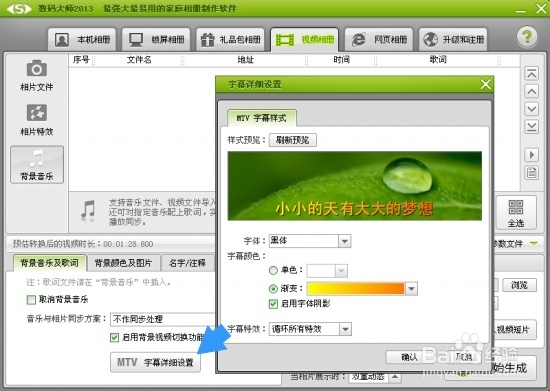Screen dimensions: 550x391
Task: Select the 名字/注释 tab
Action: 187,263
